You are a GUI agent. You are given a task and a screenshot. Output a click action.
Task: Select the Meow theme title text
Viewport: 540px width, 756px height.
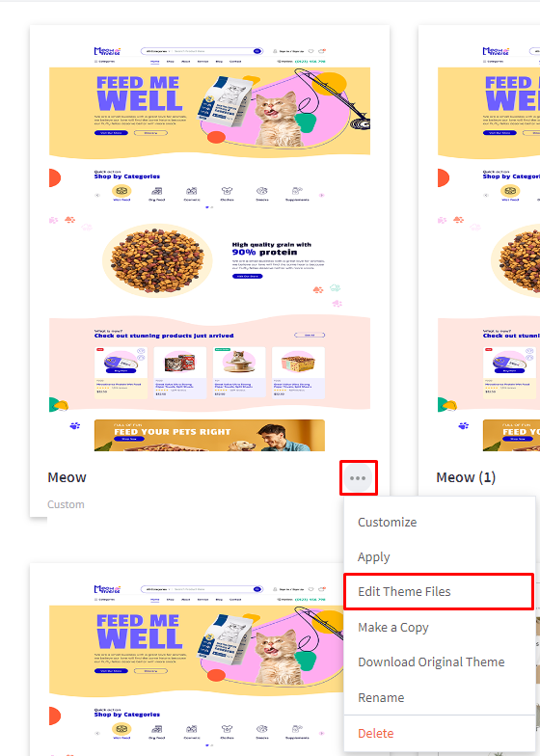[x=67, y=477]
